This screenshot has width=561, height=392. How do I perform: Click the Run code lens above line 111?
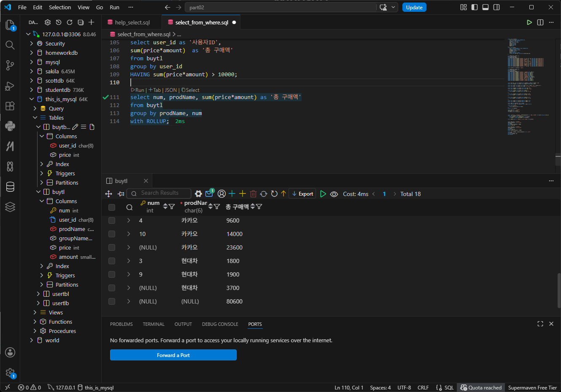(138, 90)
